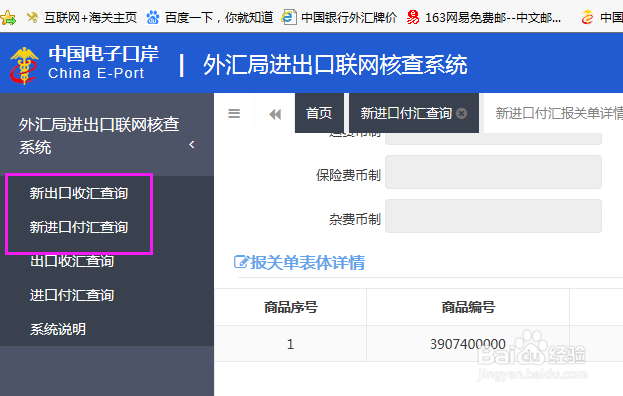Click the double-left arrow to scroll tabs back
This screenshot has width=623, height=396.
pyautogui.click(x=275, y=114)
